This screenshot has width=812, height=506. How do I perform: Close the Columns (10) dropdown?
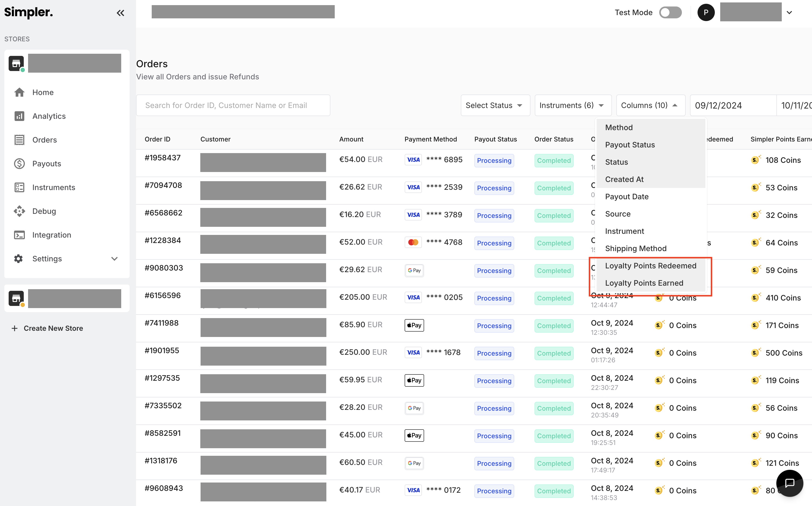650,105
